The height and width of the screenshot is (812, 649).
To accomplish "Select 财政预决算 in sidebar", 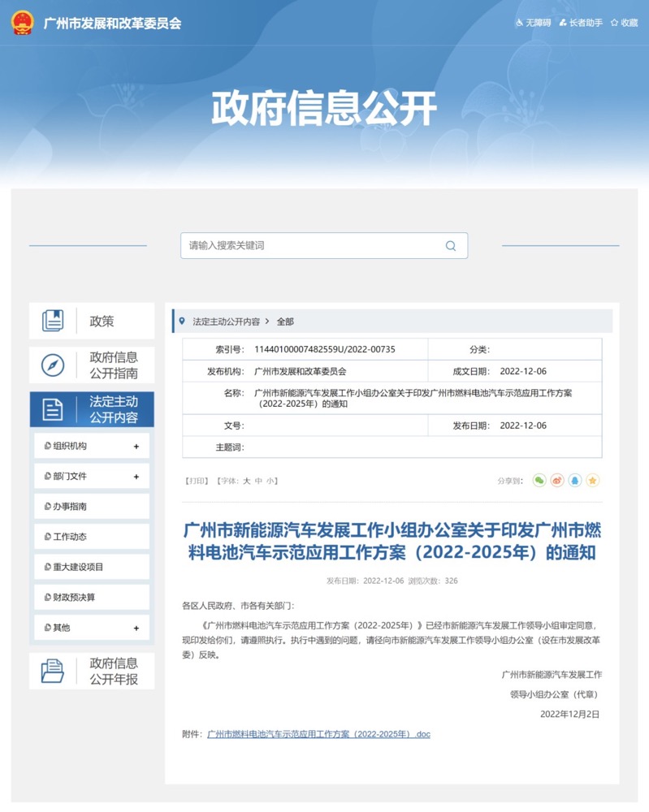I will (x=74, y=598).
